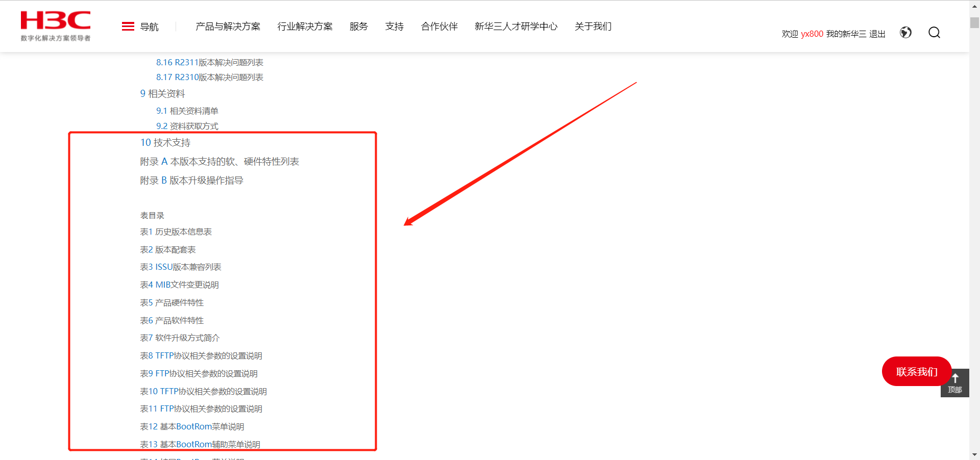Open 表7 软件升级方式简介 link
This screenshot has height=460, width=980.
180,338
